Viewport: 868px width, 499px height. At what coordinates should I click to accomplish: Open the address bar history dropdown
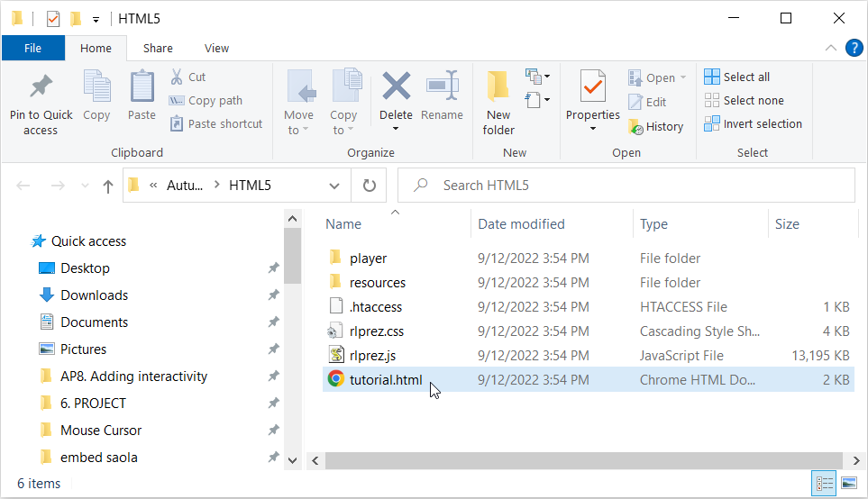pos(334,186)
